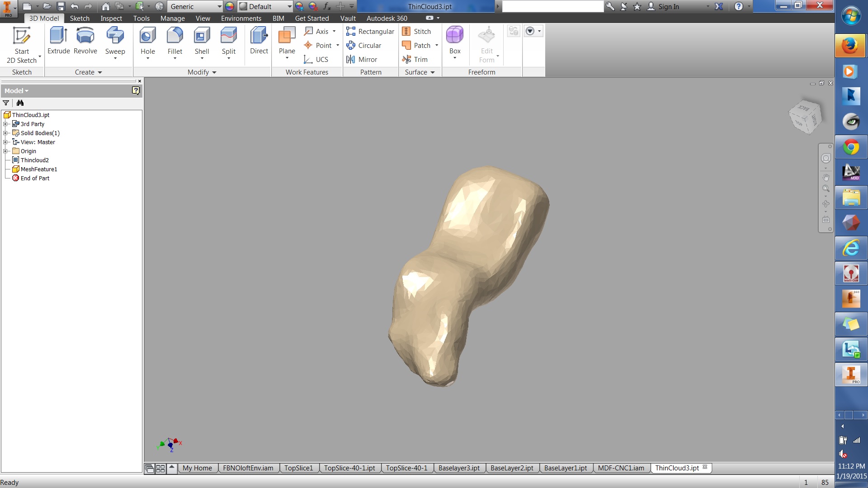Switch to the TopSlice-40-1.ipt document tab
This screenshot has height=488, width=868.
pyautogui.click(x=349, y=468)
